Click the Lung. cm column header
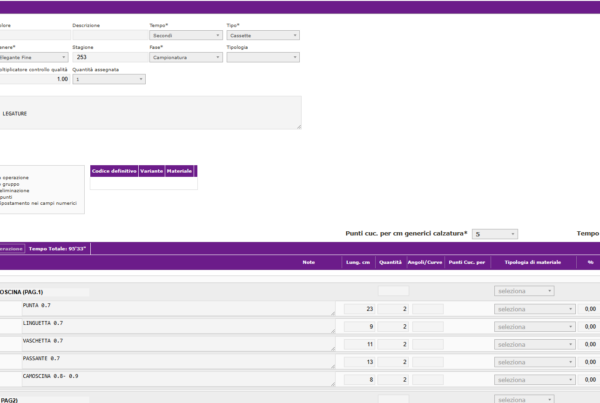The image size is (600, 403). click(x=358, y=262)
